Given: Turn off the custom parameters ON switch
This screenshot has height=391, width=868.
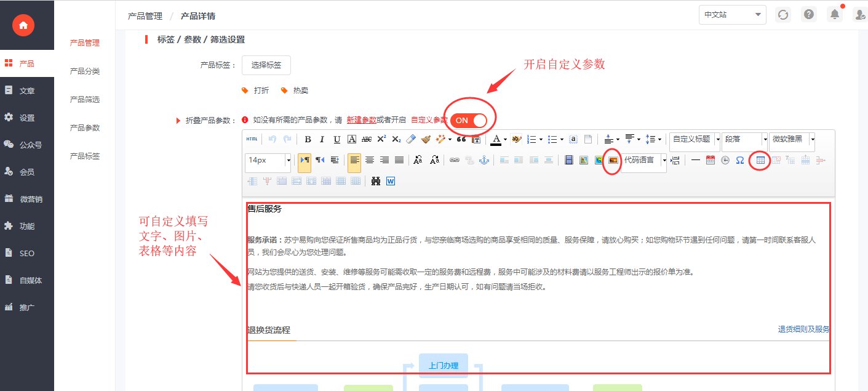Looking at the screenshot, I should (x=469, y=120).
